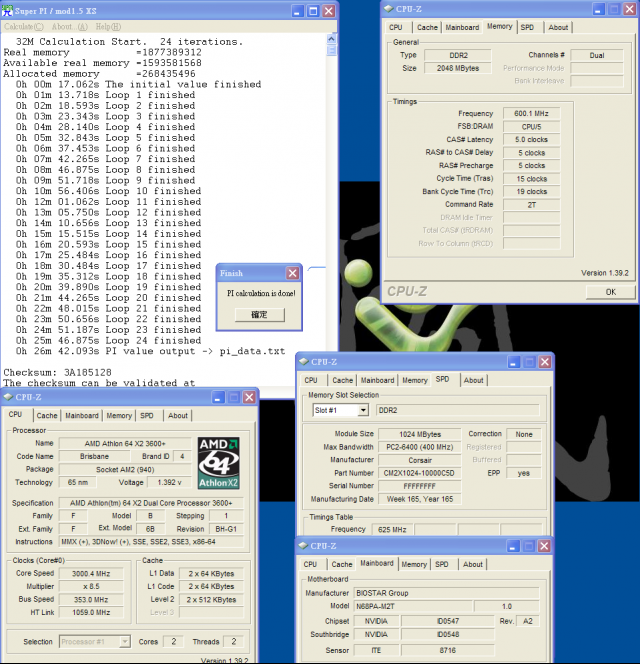The width and height of the screenshot is (640, 664).
Task: Click the 2T Command Rate value
Action: coord(531,205)
